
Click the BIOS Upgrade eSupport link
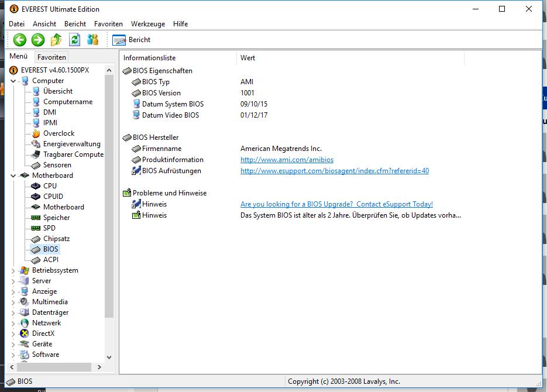[x=336, y=204]
